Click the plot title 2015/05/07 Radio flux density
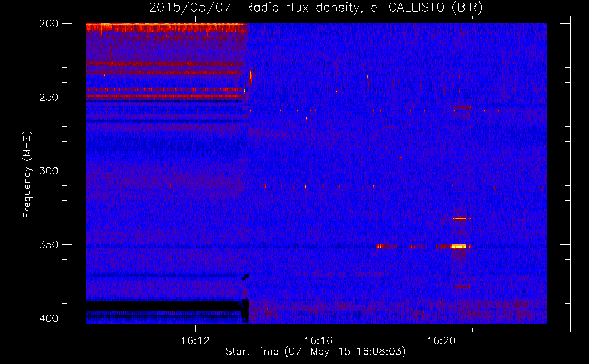Viewport: 589px width, 364px height. pyautogui.click(x=316, y=7)
